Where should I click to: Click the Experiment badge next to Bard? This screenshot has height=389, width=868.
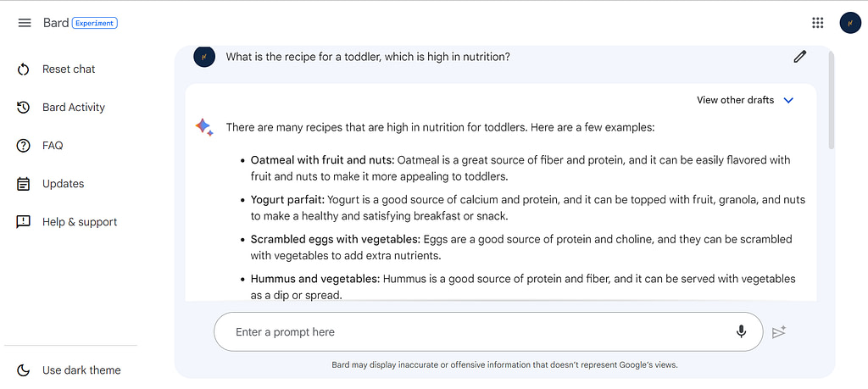95,23
